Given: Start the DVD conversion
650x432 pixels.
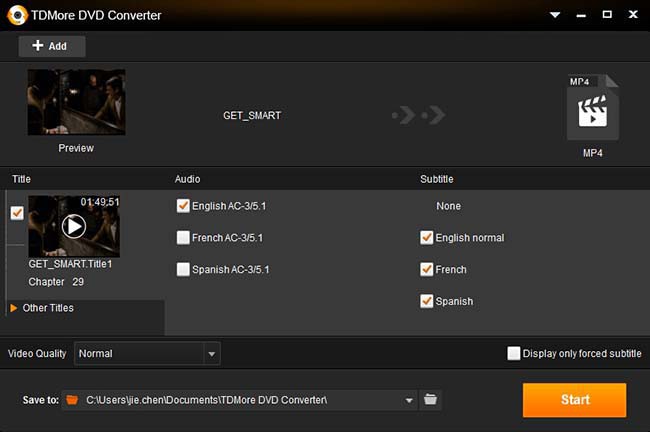Looking at the screenshot, I should (x=575, y=400).
